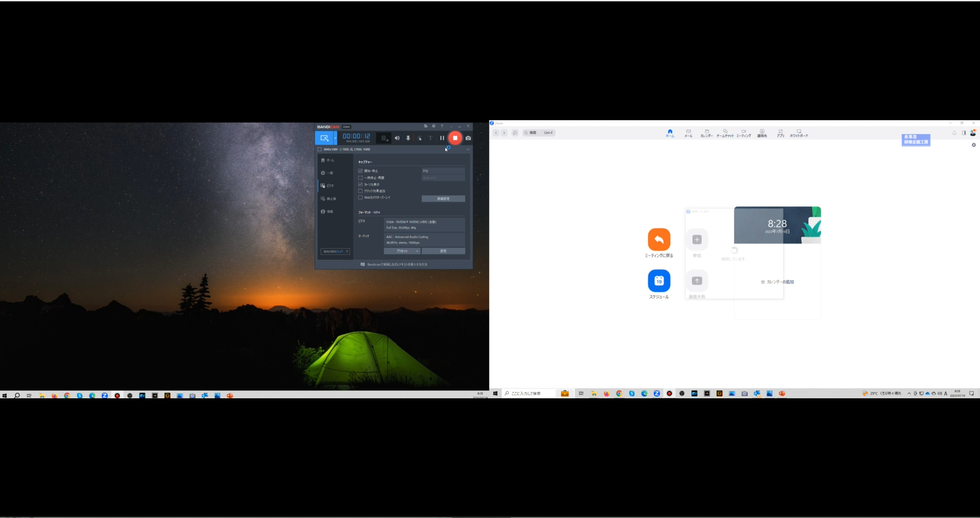The height and width of the screenshot is (518, 980).
Task: Open the Bandicam text insertion tip link
Action: pyautogui.click(x=394, y=264)
